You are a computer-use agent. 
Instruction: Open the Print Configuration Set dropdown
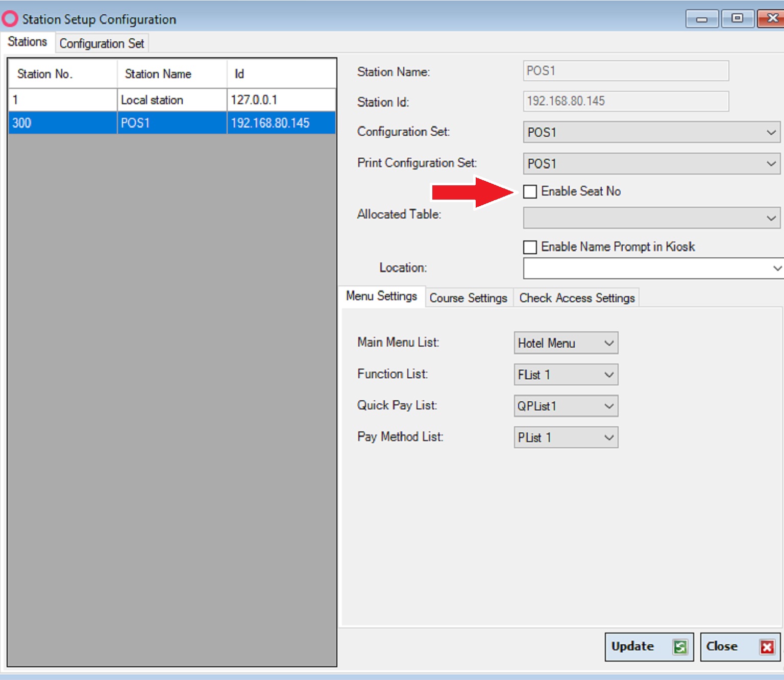click(x=771, y=163)
